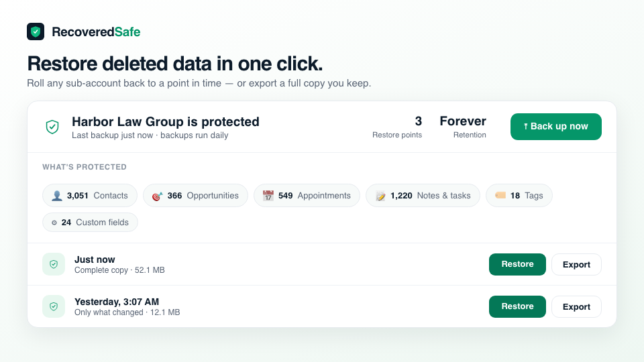
Task: Start a backup with Back up now
Action: point(555,127)
